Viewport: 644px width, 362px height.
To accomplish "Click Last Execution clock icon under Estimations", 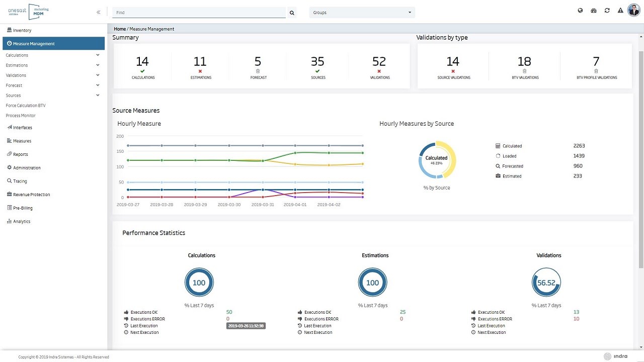I will 300,326.
